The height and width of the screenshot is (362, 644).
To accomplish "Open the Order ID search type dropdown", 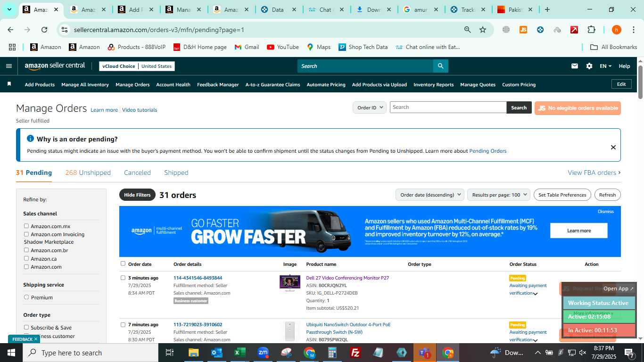I will (370, 107).
